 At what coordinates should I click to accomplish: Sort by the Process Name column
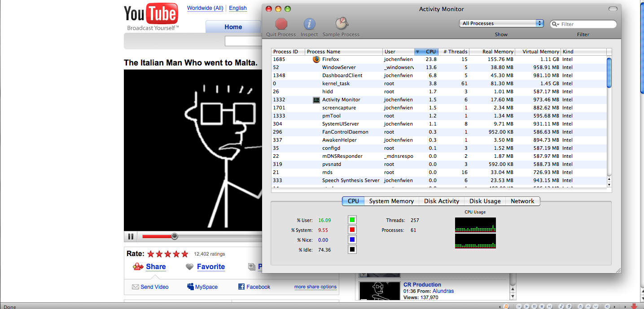tap(344, 52)
